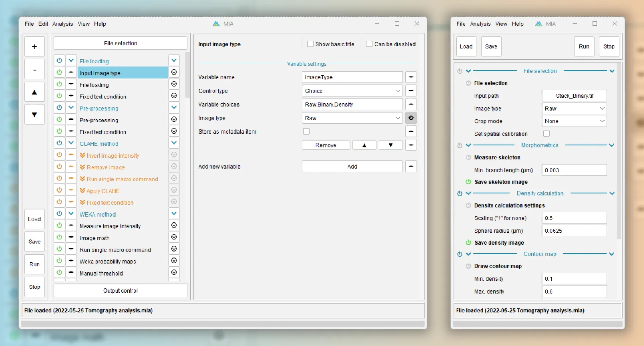The image size is (644, 346).
Task: Collapse the File loading group chevron
Action: [71, 60]
